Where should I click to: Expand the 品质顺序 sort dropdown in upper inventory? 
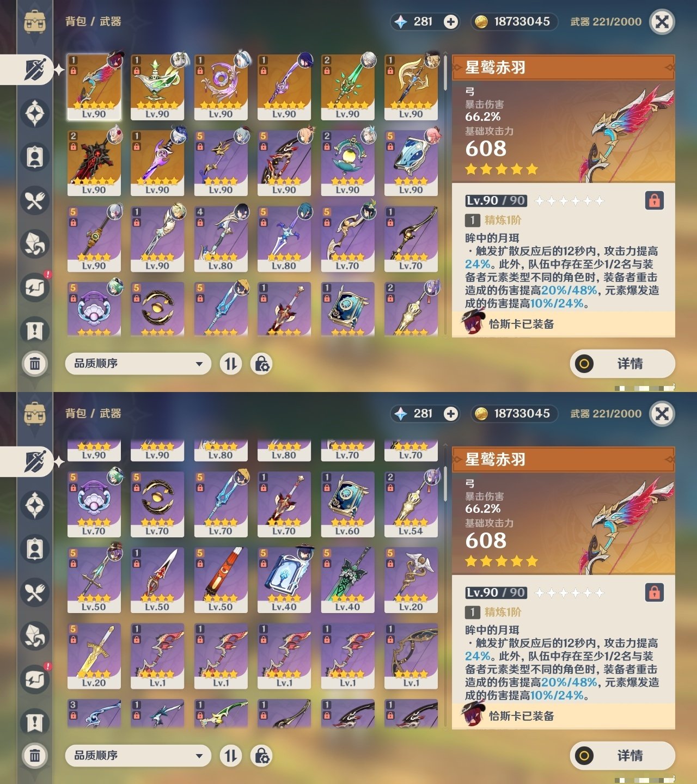pyautogui.click(x=138, y=364)
